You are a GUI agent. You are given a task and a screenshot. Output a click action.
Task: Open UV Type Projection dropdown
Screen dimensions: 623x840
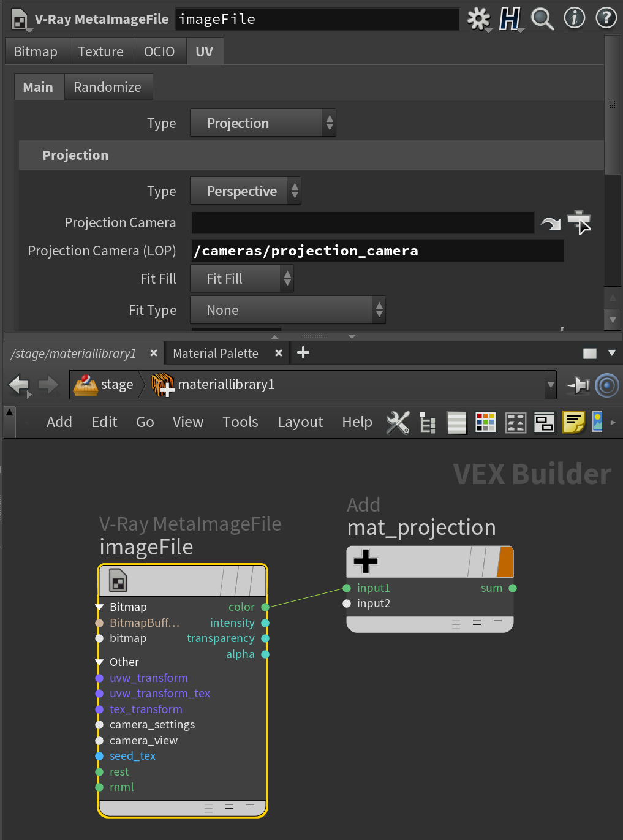[263, 123]
